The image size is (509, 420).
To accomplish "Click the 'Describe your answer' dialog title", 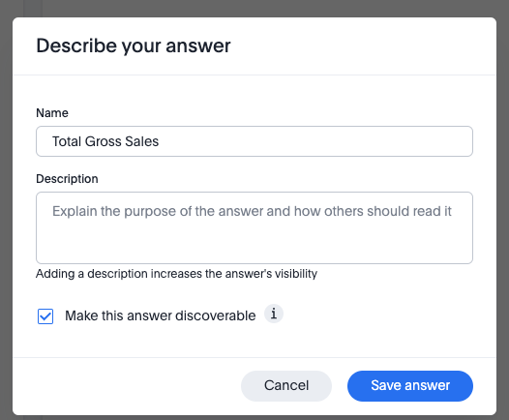I will 134,45.
